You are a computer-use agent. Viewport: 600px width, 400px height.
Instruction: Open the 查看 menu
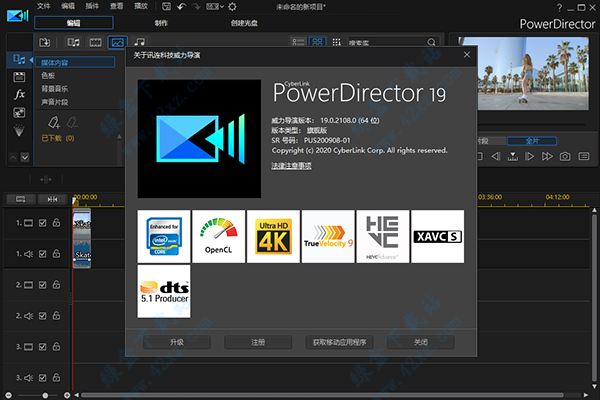[116, 6]
